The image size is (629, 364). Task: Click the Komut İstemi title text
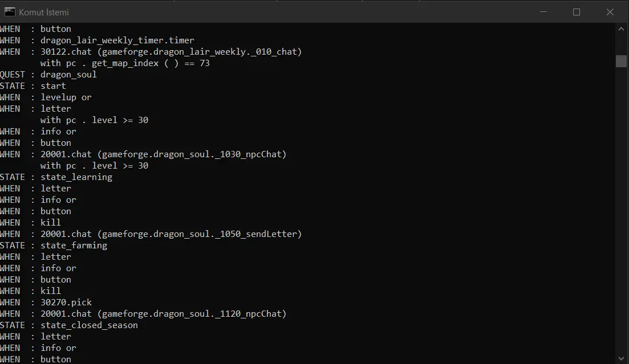tap(44, 12)
